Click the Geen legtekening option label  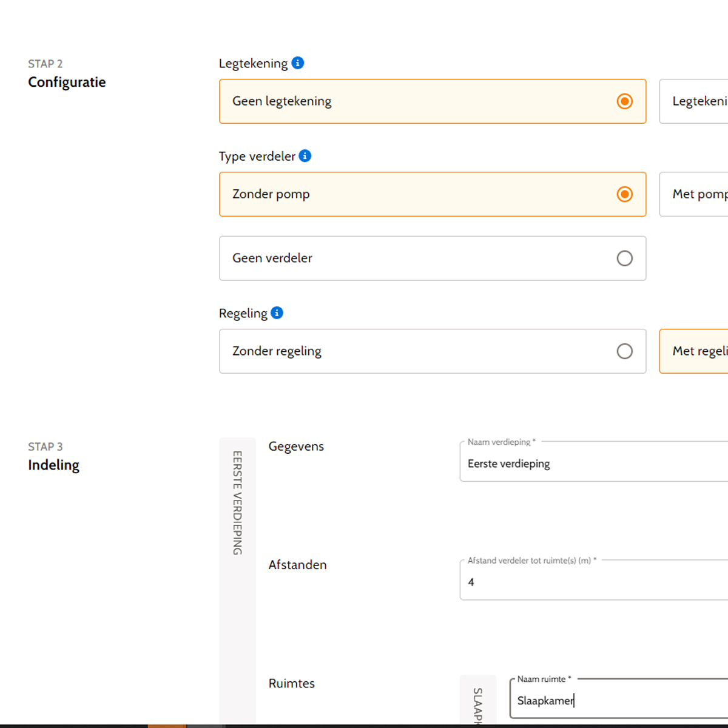[x=282, y=101]
